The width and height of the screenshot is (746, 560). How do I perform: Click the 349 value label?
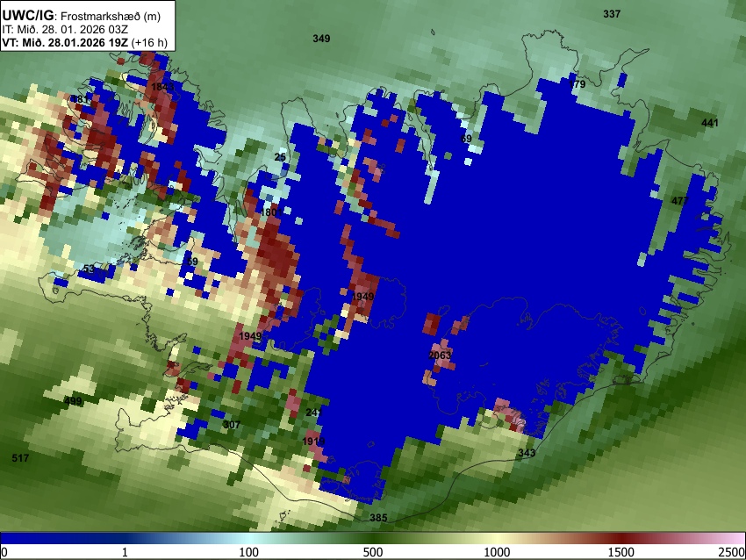pyautogui.click(x=321, y=39)
